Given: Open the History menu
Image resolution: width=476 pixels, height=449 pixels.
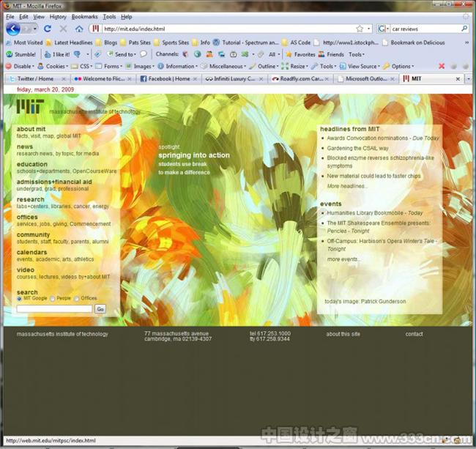Looking at the screenshot, I should pyautogui.click(x=58, y=17).
